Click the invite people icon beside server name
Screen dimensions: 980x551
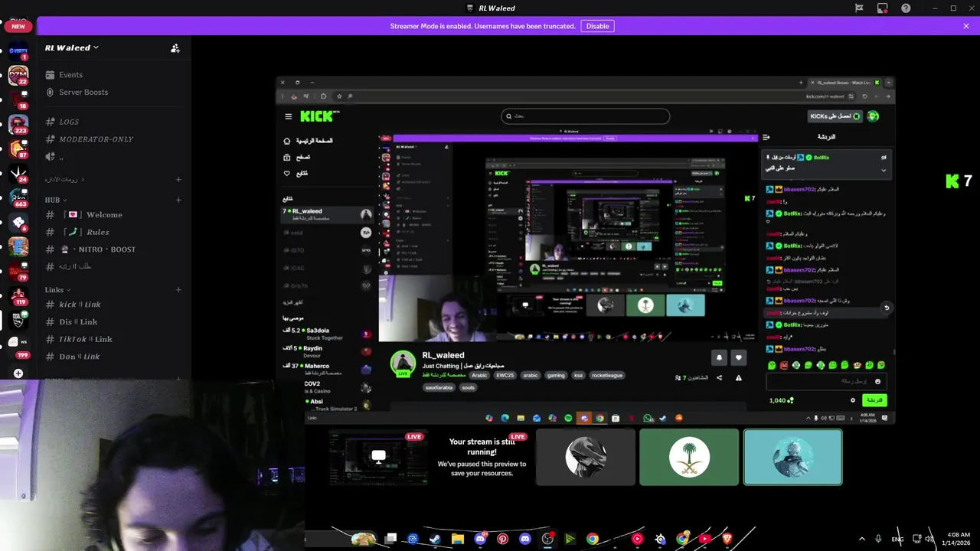(175, 48)
